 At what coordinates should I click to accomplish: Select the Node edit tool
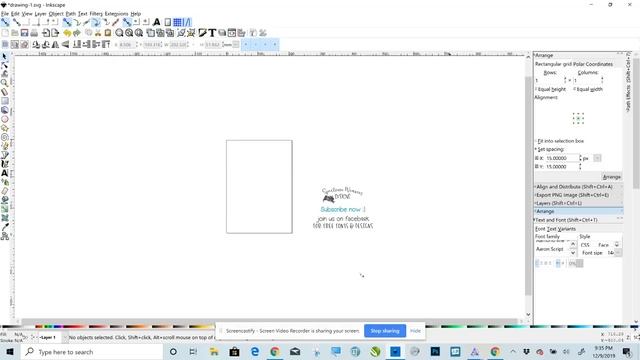tap(4, 65)
